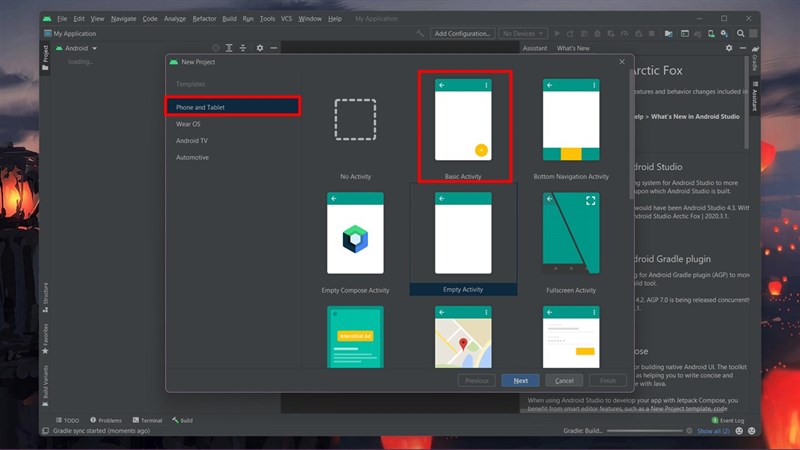Switch to What's New tab
Image resolution: width=800 pixels, height=450 pixels.
click(x=573, y=48)
